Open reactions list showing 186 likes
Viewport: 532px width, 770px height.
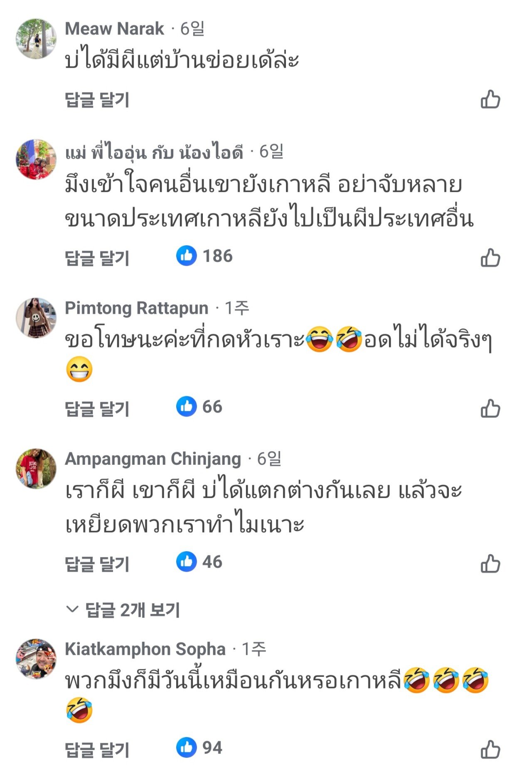pos(204,256)
